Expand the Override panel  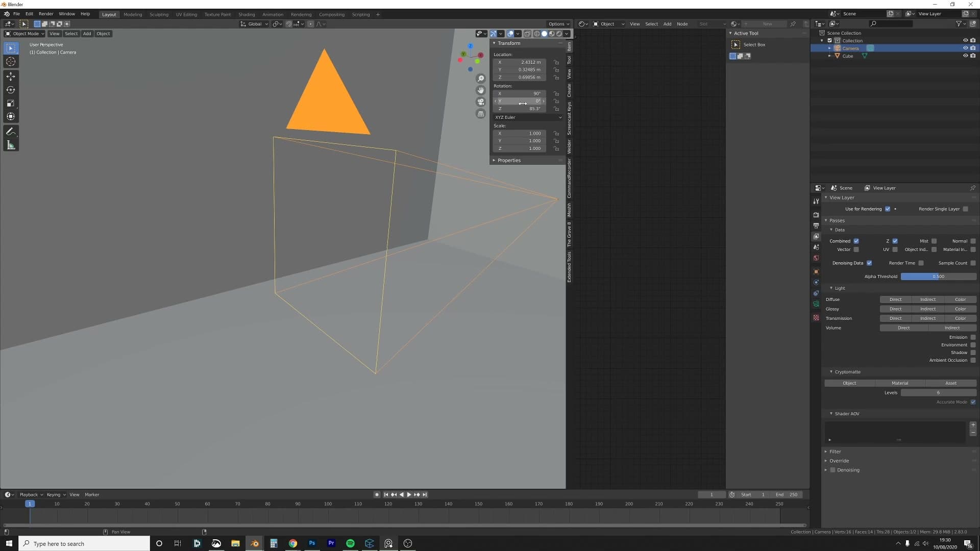839,461
